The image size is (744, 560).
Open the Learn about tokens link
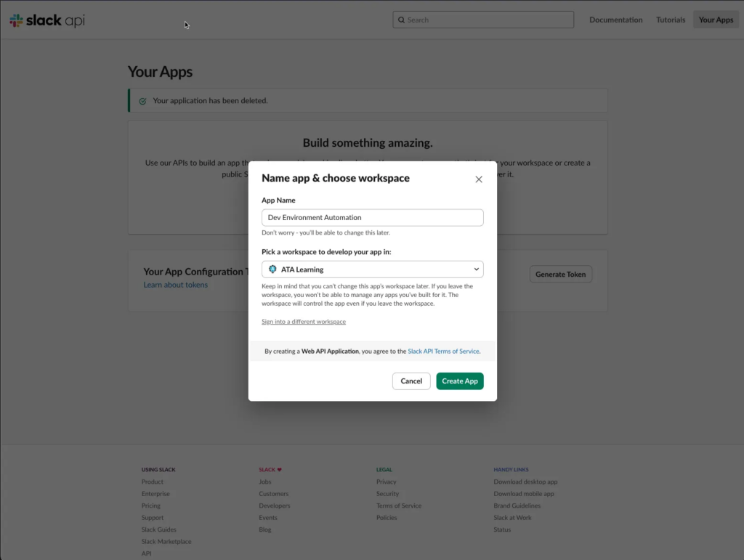(x=176, y=285)
